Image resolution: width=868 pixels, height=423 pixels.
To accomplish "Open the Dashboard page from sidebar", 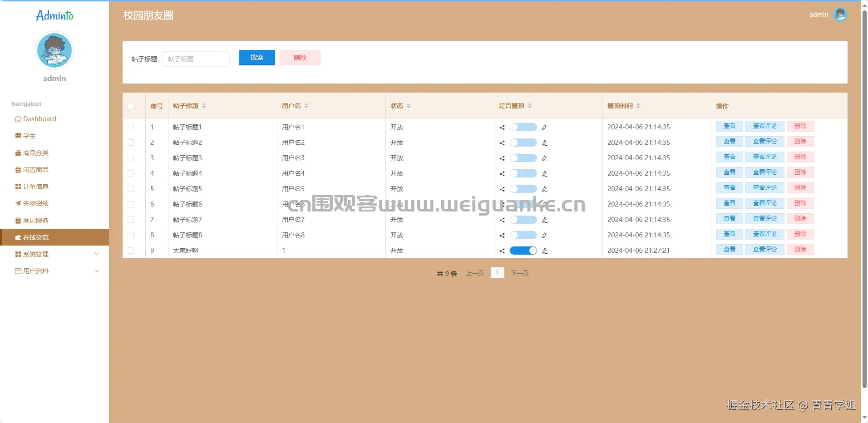I will click(x=39, y=118).
